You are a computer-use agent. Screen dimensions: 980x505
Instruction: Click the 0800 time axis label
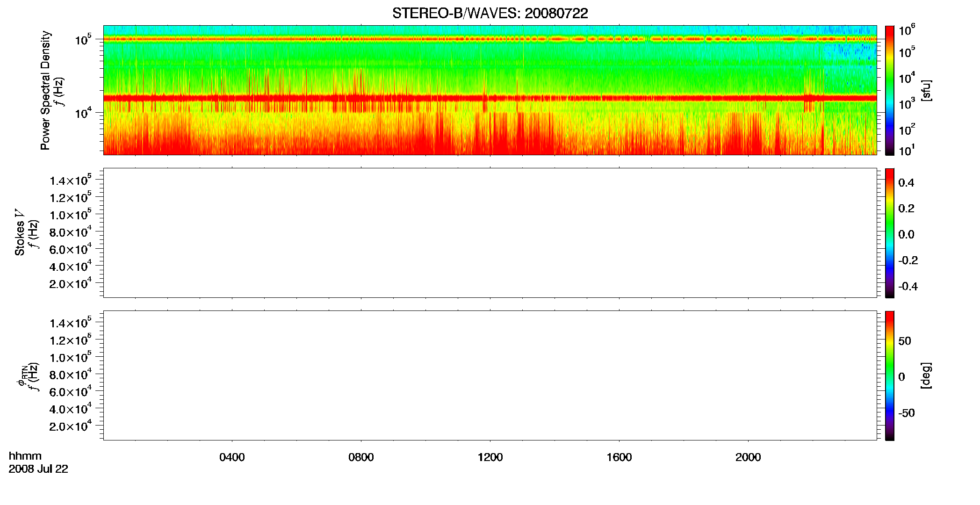pyautogui.click(x=361, y=457)
